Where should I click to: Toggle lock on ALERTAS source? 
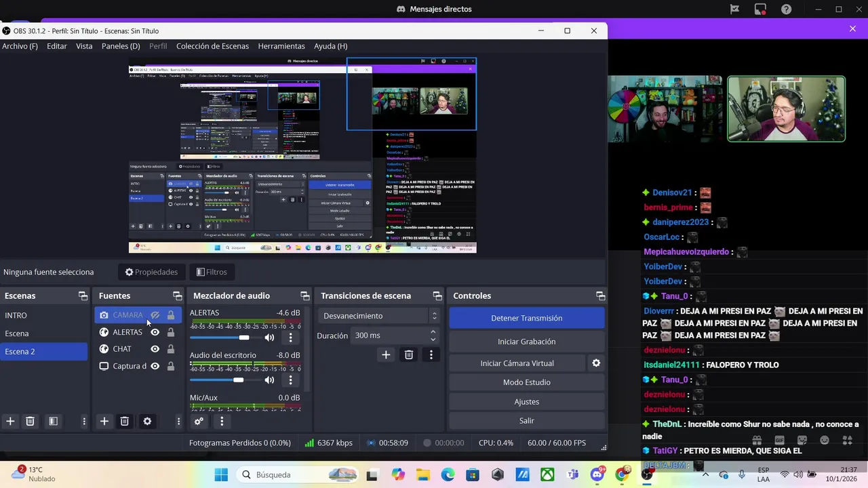coord(171,332)
